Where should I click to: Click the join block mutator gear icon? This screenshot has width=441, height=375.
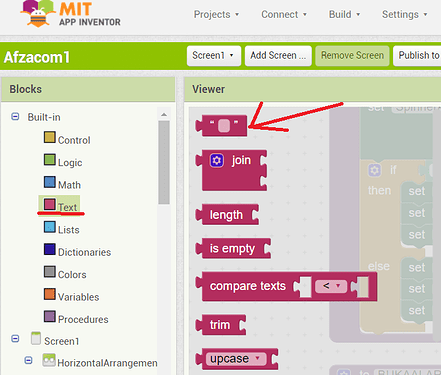pos(217,160)
